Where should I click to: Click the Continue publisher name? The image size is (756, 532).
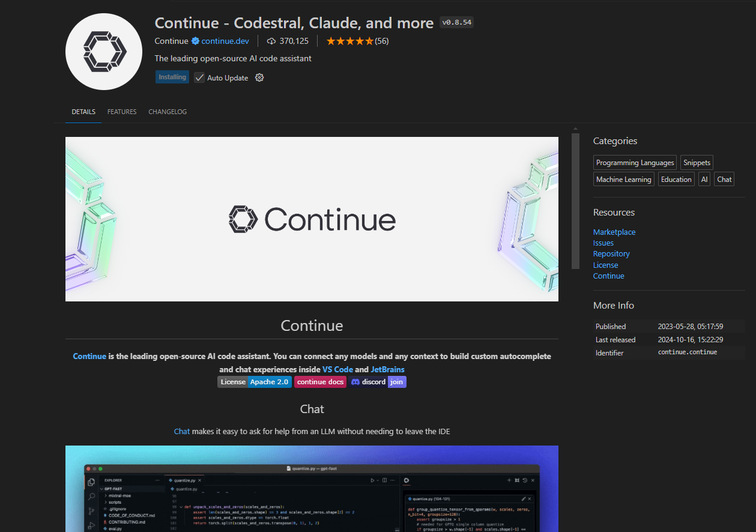coord(171,41)
